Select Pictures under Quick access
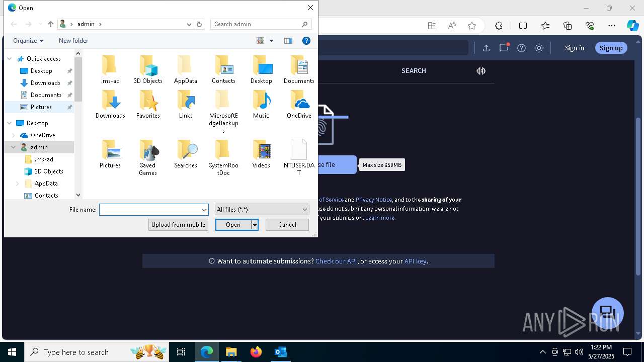Viewport: 644px width, 362px height. (x=41, y=107)
